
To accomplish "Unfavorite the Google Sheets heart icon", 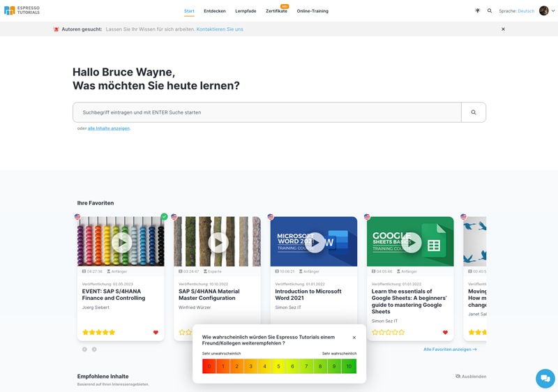I will (x=445, y=332).
